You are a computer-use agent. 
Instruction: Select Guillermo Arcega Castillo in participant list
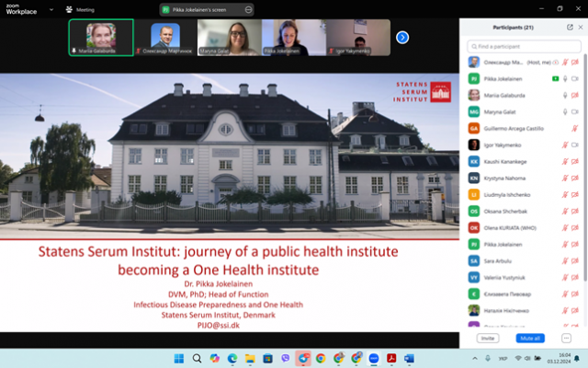click(x=524, y=129)
